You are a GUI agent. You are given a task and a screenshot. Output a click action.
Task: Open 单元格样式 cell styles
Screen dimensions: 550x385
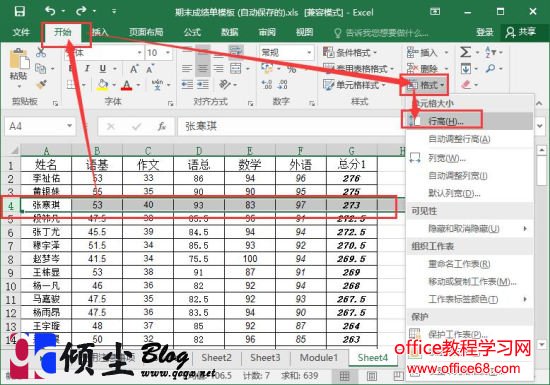tap(354, 85)
